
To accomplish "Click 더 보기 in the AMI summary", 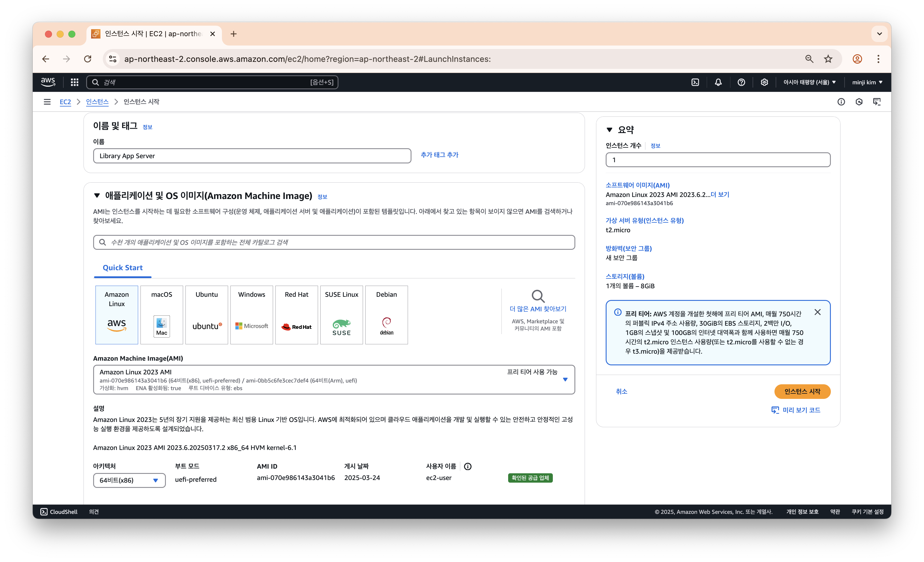I will coord(720,194).
